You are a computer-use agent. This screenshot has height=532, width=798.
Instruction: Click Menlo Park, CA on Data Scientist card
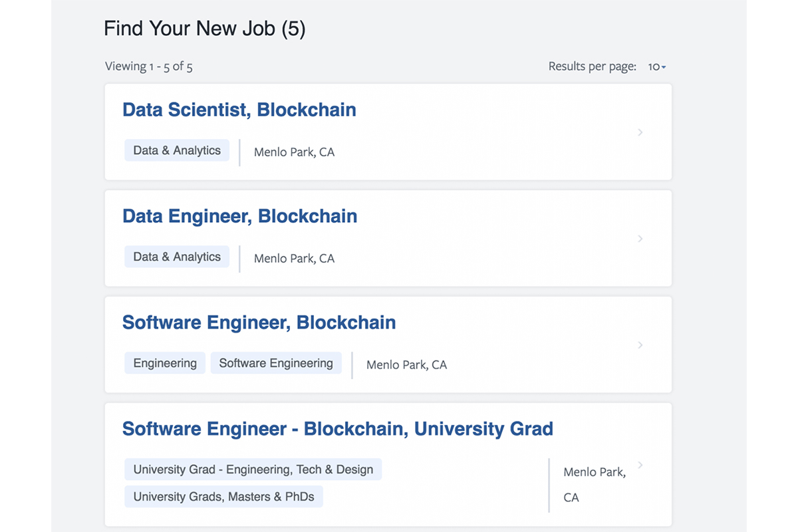coord(294,152)
